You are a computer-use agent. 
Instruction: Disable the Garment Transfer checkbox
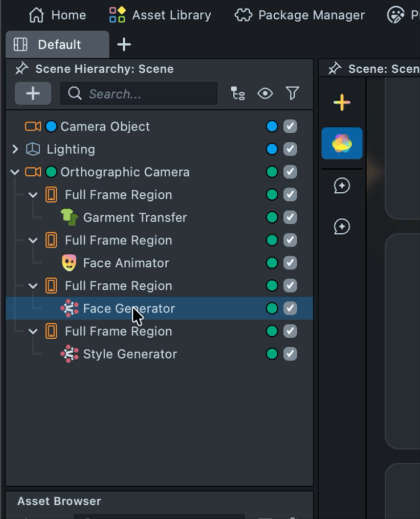tap(290, 217)
